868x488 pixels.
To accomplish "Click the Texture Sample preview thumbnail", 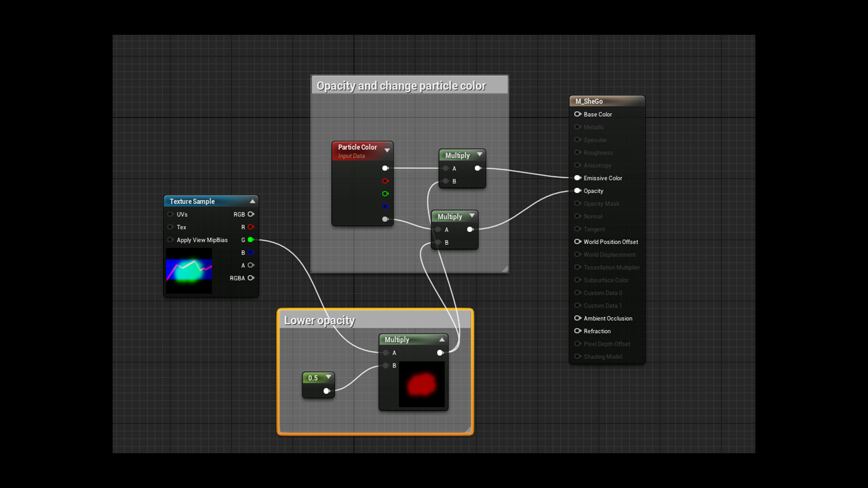I will pyautogui.click(x=189, y=271).
